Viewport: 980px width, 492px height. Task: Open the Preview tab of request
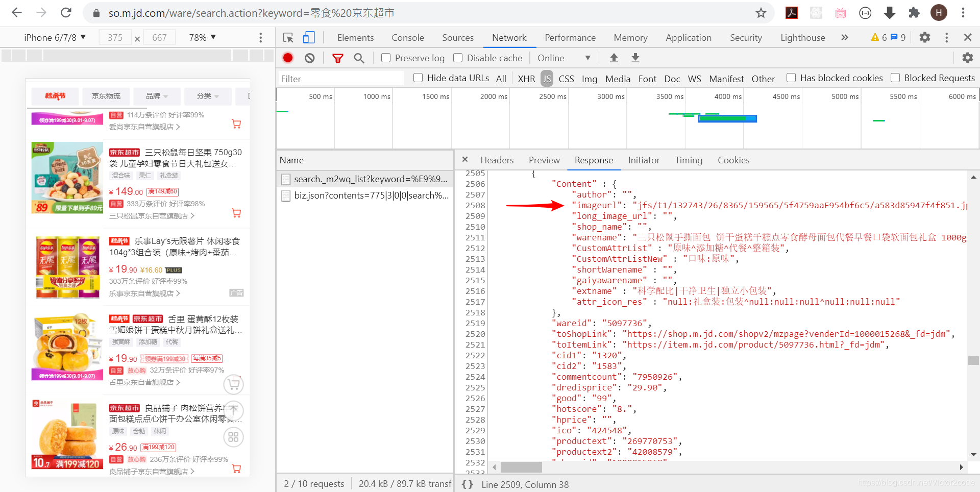click(544, 160)
